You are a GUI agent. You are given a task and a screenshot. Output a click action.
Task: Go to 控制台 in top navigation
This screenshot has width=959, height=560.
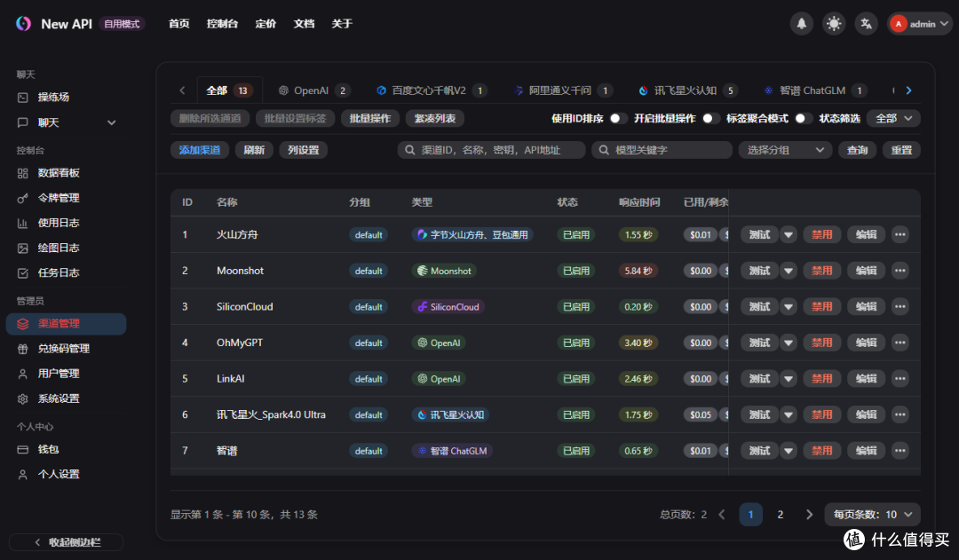coord(222,24)
